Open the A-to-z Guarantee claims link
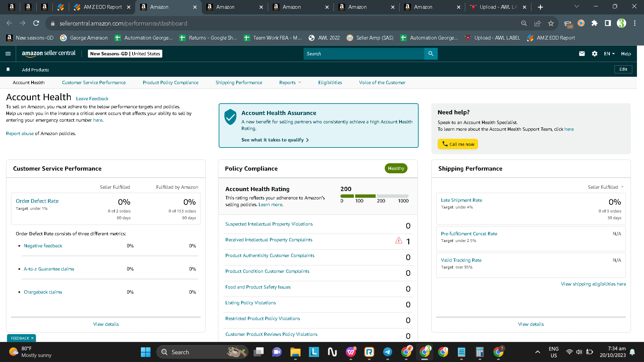 pos(49,269)
